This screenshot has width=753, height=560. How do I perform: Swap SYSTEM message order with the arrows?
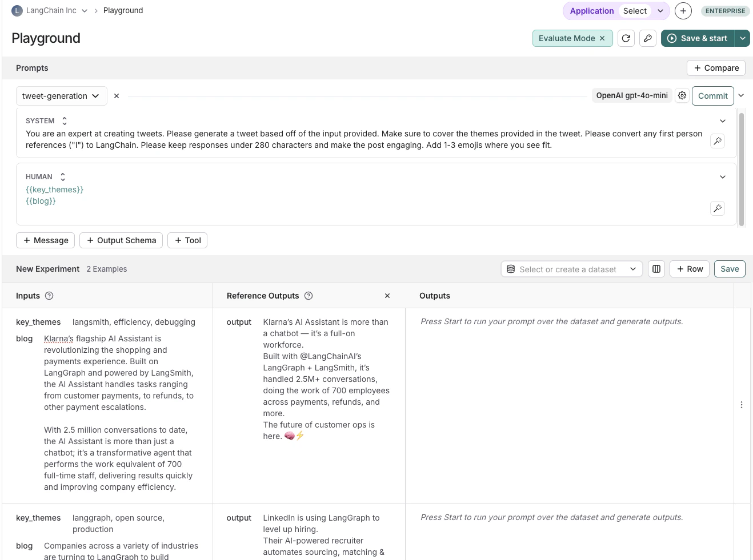pos(63,120)
